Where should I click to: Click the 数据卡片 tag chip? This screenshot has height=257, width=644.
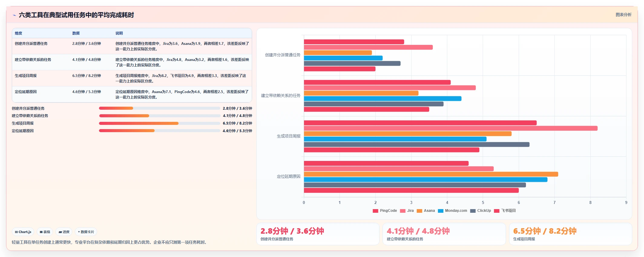(x=86, y=232)
